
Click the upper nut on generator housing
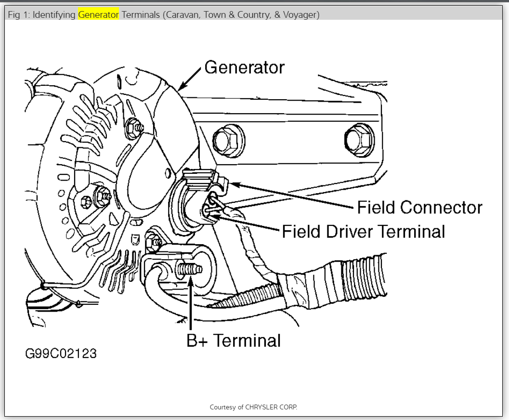click(x=134, y=129)
